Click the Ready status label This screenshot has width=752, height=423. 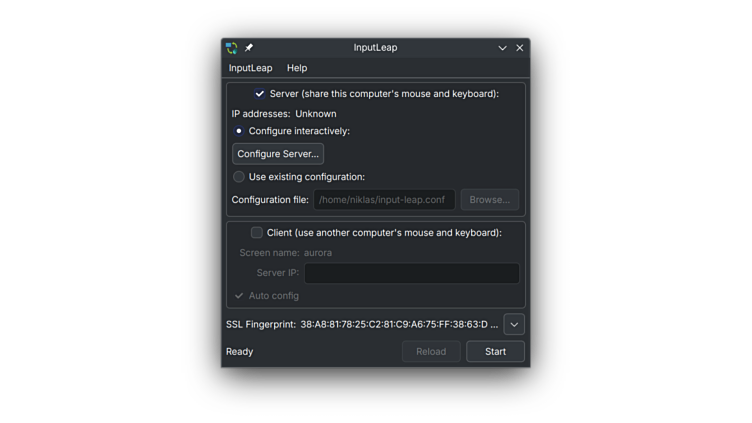coord(240,352)
